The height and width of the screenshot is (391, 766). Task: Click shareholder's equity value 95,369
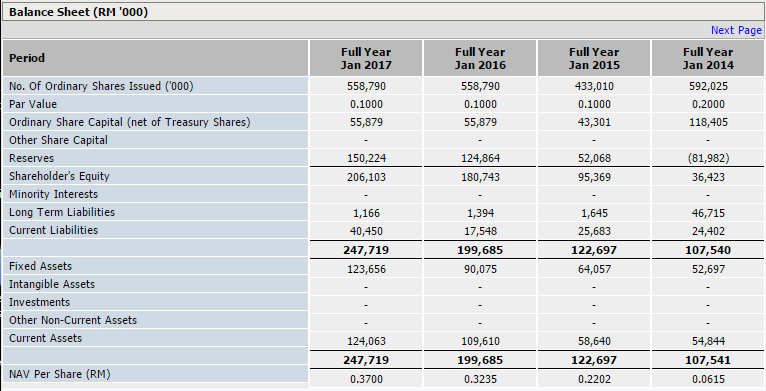pyautogui.click(x=594, y=177)
